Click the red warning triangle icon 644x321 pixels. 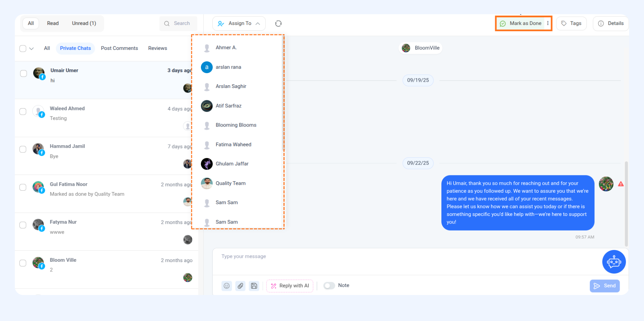[621, 184]
